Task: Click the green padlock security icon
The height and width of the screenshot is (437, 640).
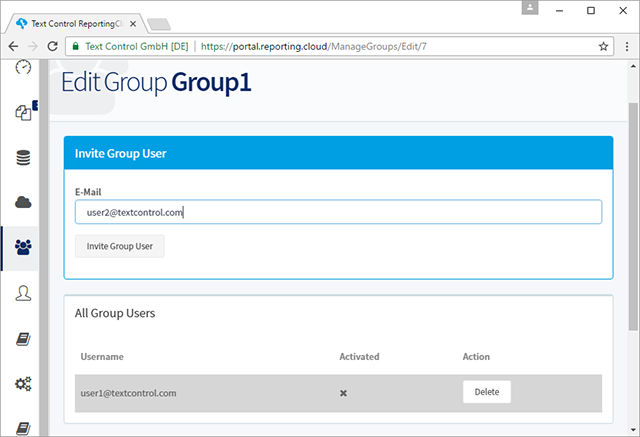Action: tap(76, 47)
